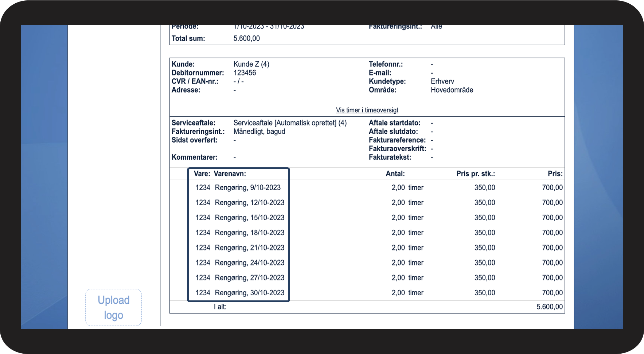Image resolution: width=644 pixels, height=354 pixels.
Task: Click the 'Serviceaftale [Automatisk oprettet] (4)' text
Action: click(290, 123)
